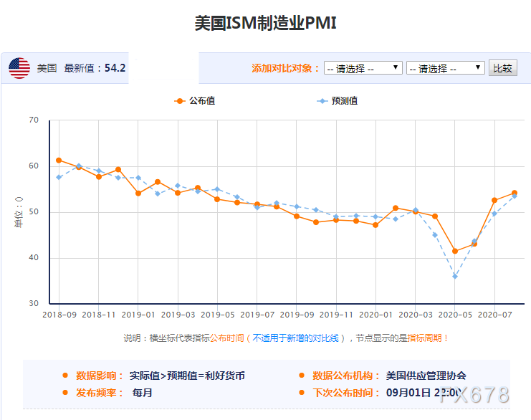
Task: Click the blue 2018-09 forecast data point
Action: coord(59,177)
